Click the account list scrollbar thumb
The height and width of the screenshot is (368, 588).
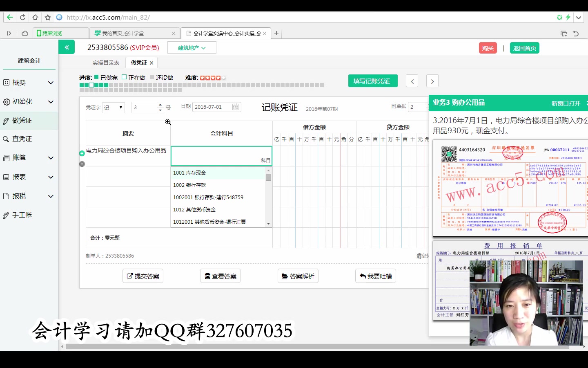click(268, 177)
